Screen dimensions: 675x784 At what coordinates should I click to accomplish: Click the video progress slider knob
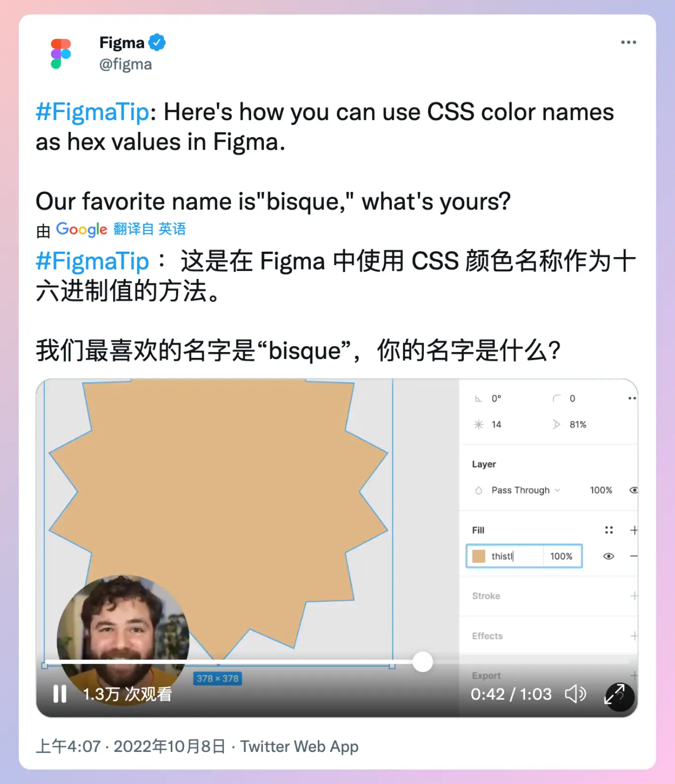(x=422, y=662)
